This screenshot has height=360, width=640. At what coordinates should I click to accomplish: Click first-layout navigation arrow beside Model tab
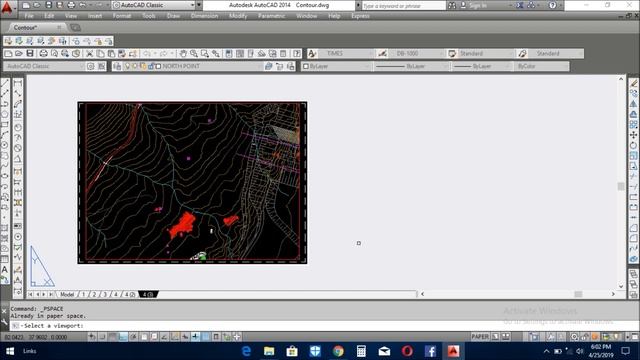click(x=31, y=294)
